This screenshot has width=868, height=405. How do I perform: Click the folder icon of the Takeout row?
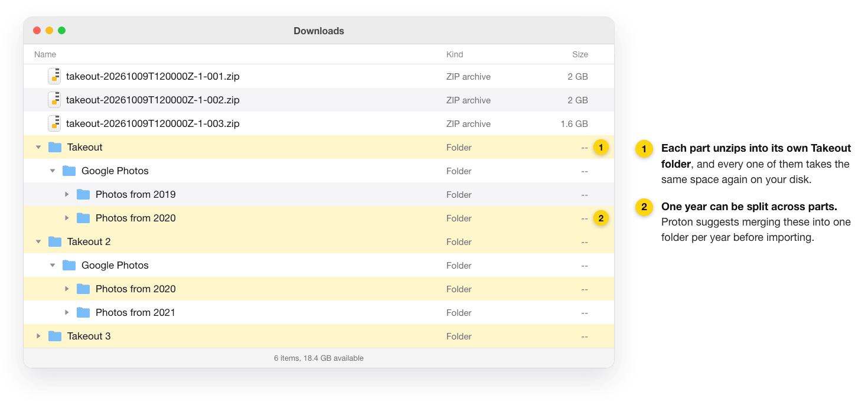coord(55,147)
